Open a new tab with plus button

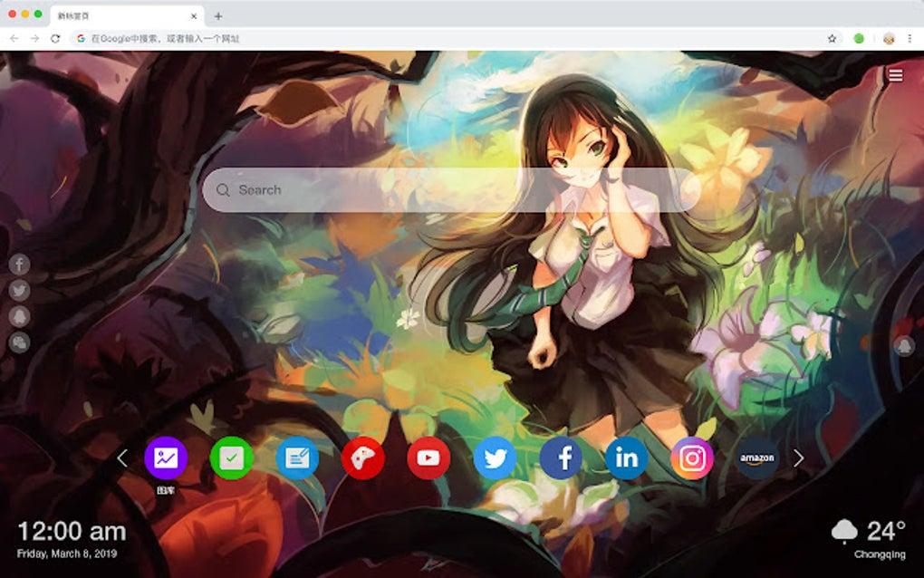(x=218, y=16)
